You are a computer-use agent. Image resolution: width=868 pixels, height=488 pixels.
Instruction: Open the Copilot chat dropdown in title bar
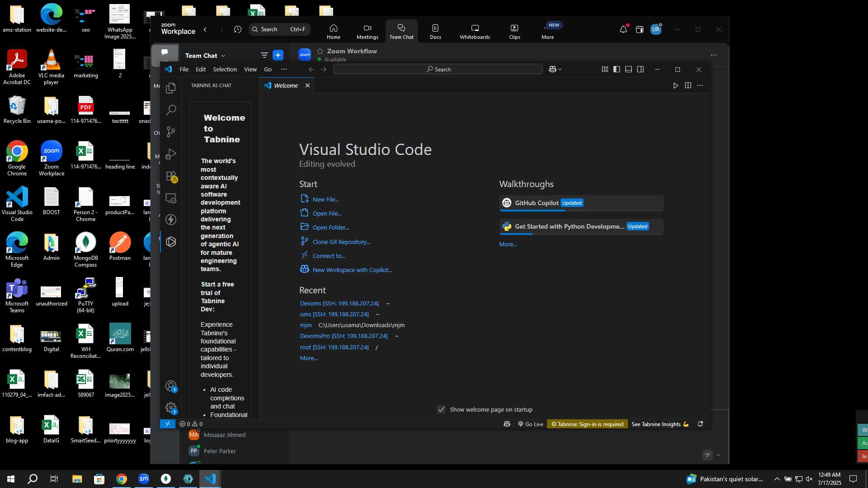pyautogui.click(x=555, y=69)
